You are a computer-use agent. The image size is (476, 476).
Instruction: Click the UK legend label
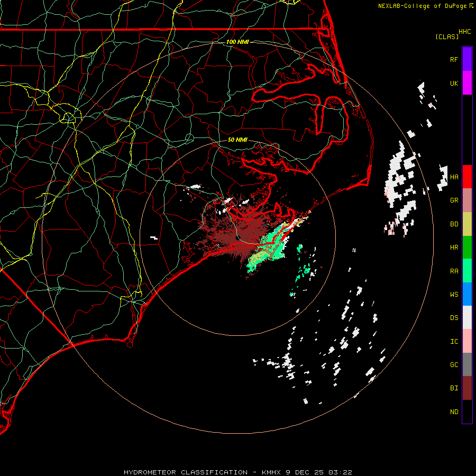[x=454, y=83]
